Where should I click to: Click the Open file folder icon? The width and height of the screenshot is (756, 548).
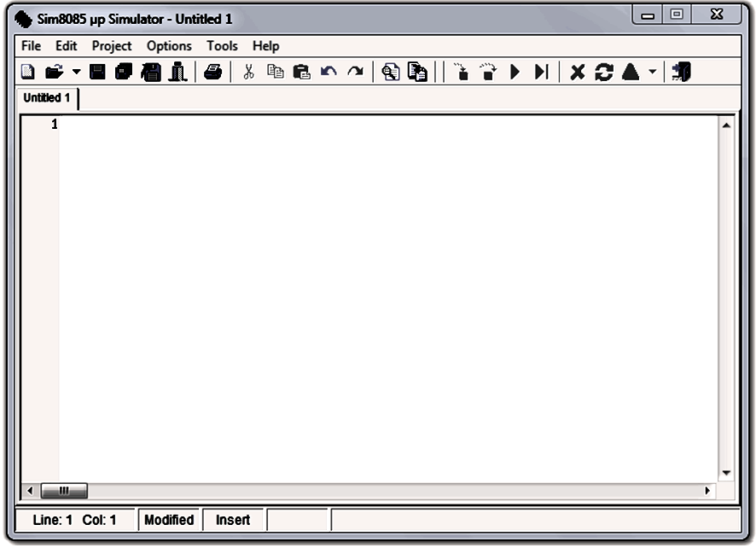pyautogui.click(x=54, y=73)
